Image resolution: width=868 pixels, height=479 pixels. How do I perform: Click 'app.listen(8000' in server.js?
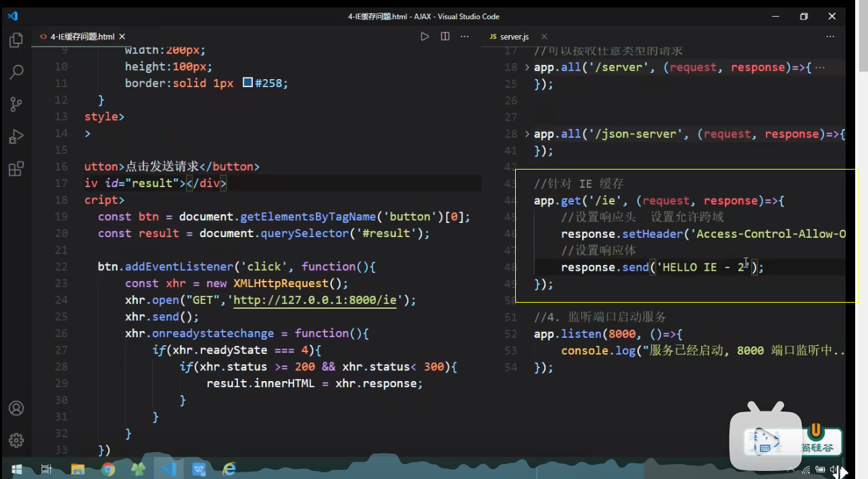pos(585,334)
